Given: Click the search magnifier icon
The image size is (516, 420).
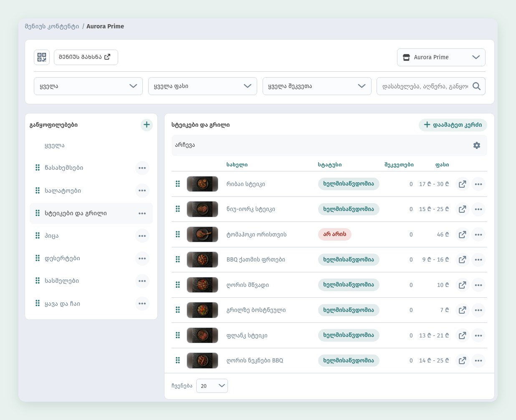Looking at the screenshot, I should (x=476, y=86).
